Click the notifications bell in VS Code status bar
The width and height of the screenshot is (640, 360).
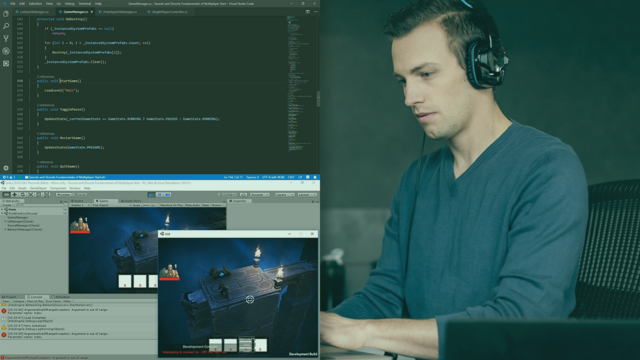click(x=315, y=177)
